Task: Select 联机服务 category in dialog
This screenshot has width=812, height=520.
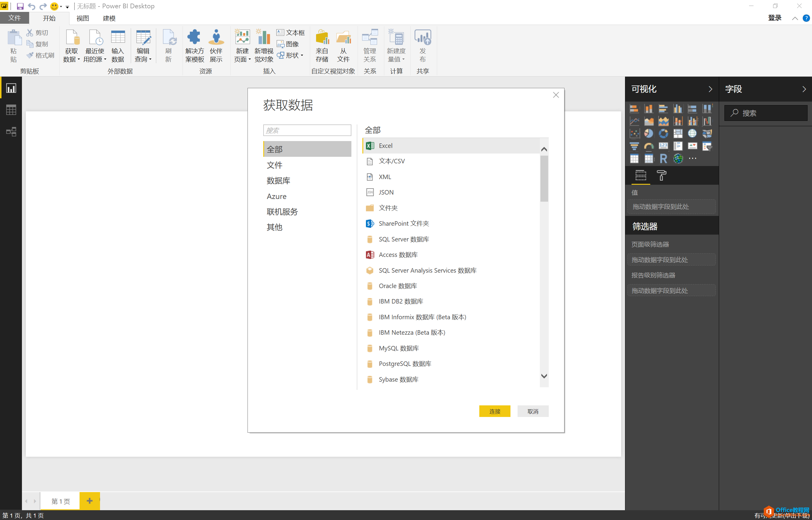Action: click(x=307, y=212)
